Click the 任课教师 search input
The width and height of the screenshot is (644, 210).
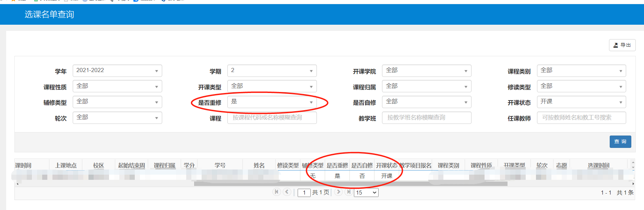pyautogui.click(x=581, y=118)
